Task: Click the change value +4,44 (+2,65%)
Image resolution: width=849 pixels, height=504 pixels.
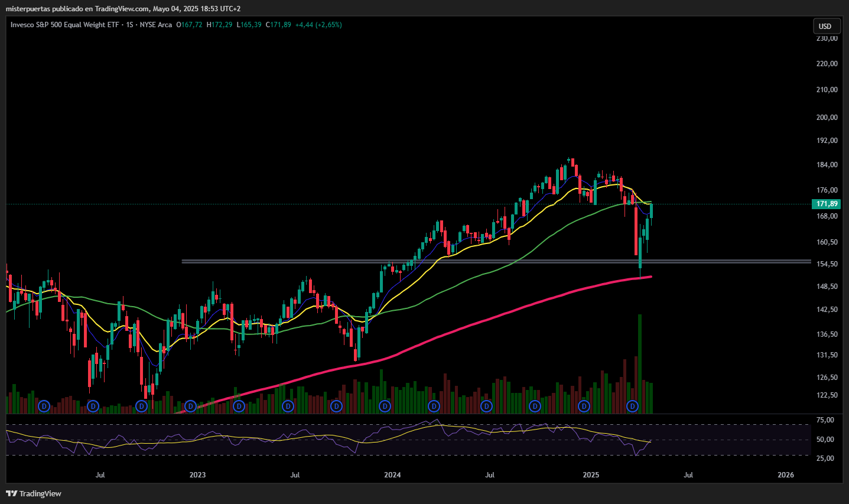Action: 318,25
